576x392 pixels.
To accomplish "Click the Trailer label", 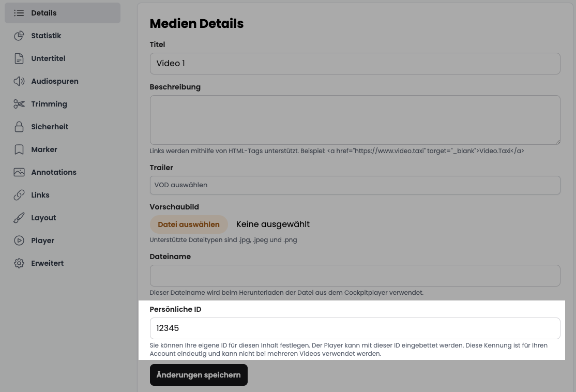I will 161,168.
